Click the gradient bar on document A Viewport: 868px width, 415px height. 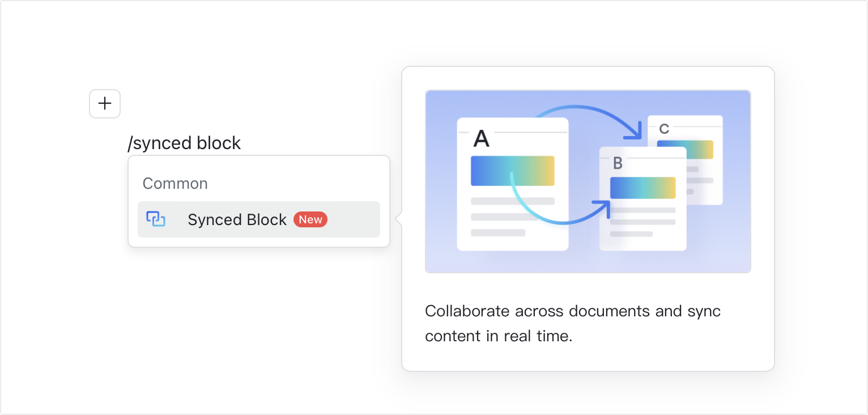point(512,171)
